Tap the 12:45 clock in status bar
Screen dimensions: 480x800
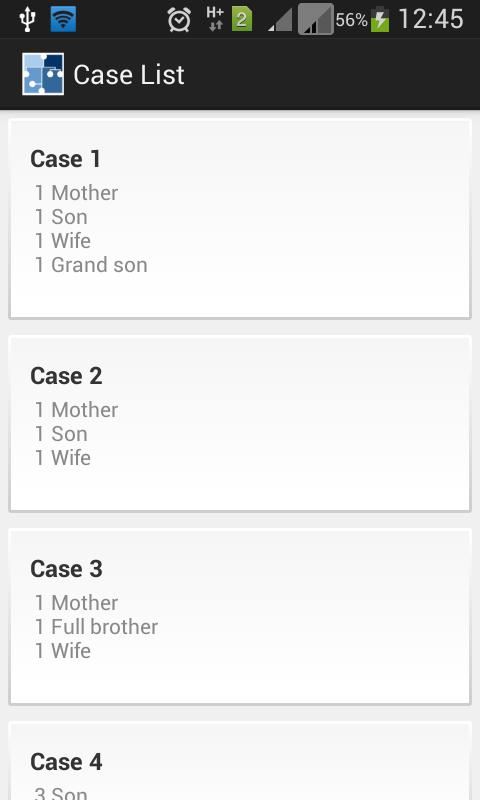pyautogui.click(x=431, y=19)
